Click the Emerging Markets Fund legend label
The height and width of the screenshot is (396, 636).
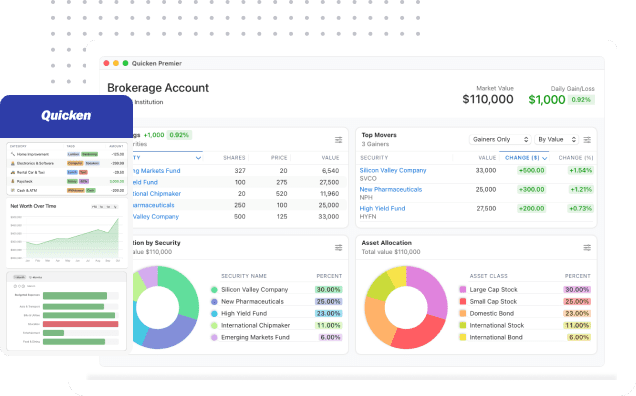click(255, 338)
